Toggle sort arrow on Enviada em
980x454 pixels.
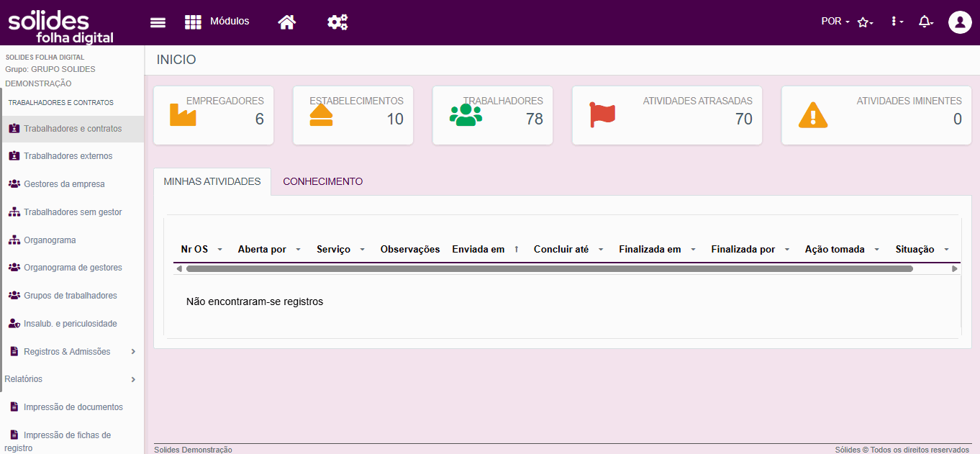516,250
